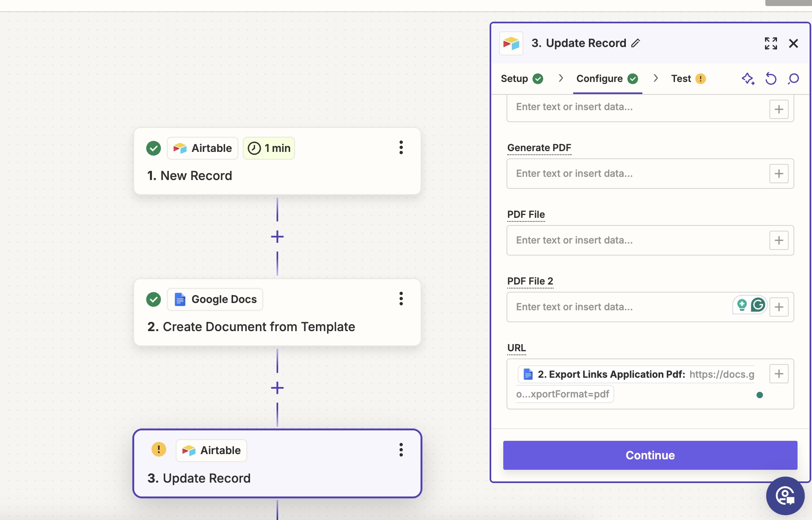Rename step using pencil icon

point(636,43)
